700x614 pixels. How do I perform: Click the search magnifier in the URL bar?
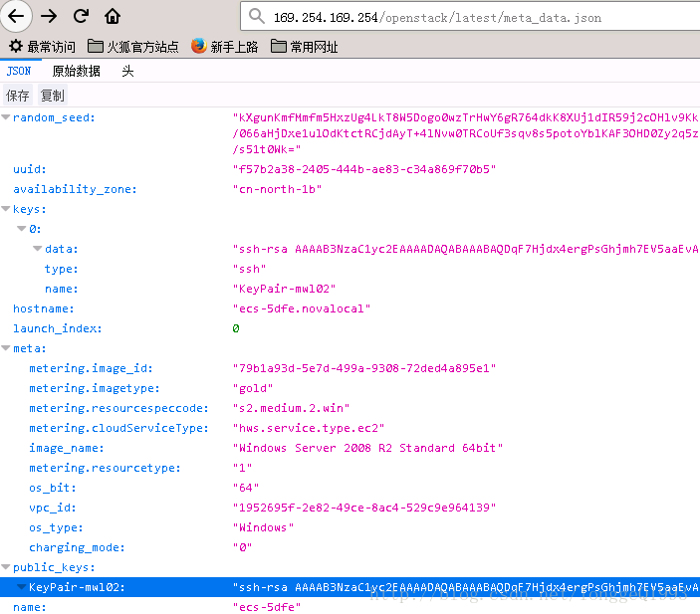pos(257,16)
